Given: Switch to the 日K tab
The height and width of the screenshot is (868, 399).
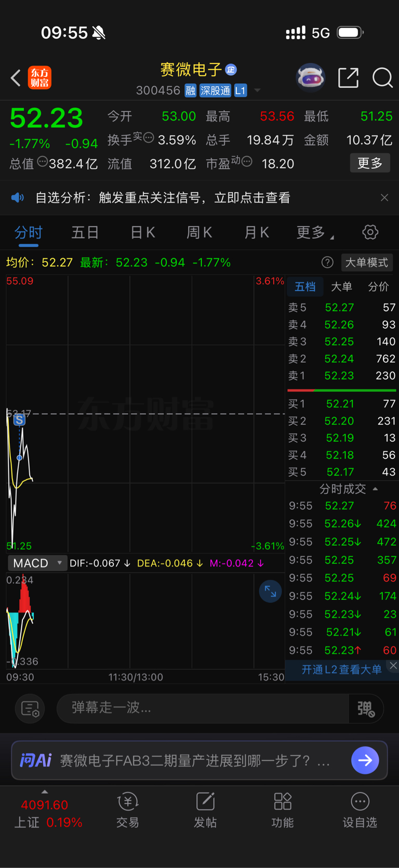Looking at the screenshot, I should click(x=143, y=232).
